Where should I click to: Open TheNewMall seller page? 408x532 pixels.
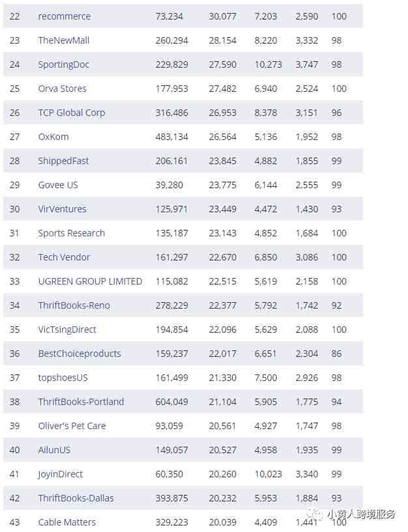pyautogui.click(x=63, y=40)
